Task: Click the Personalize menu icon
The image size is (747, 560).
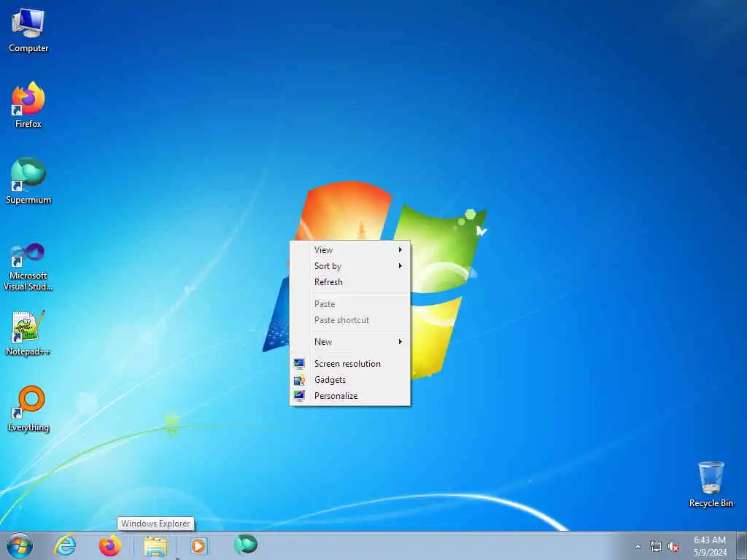Action: point(299,396)
